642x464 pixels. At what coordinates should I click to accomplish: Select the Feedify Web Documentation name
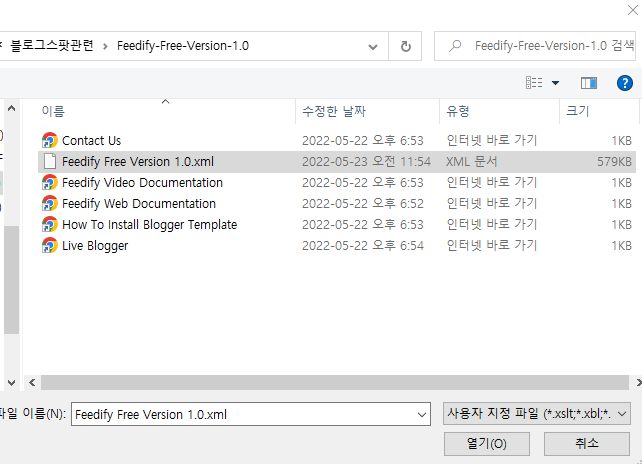[x=139, y=204]
